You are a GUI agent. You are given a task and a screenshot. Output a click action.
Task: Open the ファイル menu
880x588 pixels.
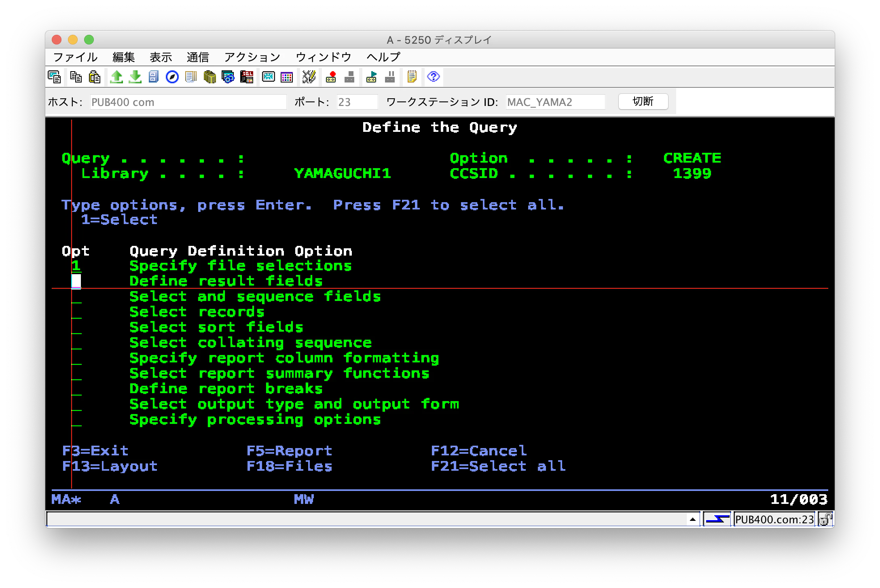click(x=76, y=57)
